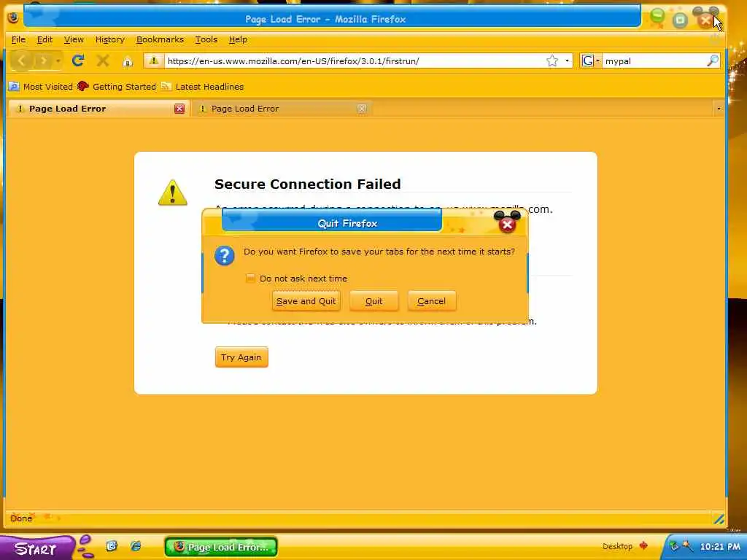Click Internet Explorer quick launch icon
Image resolution: width=747 pixels, height=560 pixels.
tap(136, 545)
